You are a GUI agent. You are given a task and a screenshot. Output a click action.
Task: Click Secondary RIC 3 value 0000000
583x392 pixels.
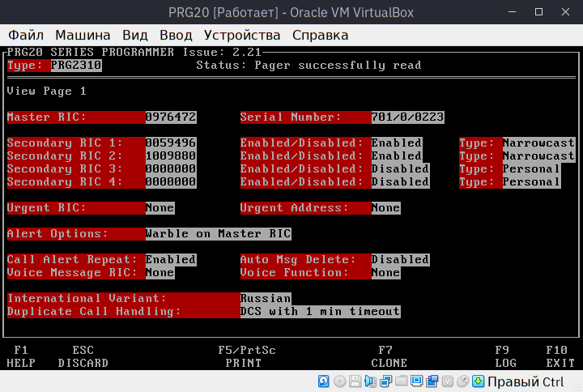pyautogui.click(x=171, y=169)
